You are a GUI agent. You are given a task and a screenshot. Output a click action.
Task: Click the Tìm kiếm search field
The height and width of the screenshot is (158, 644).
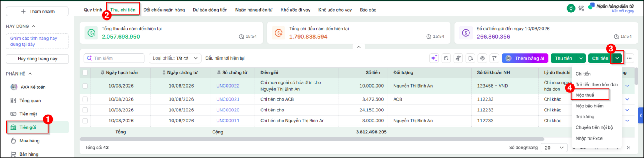pos(114,58)
